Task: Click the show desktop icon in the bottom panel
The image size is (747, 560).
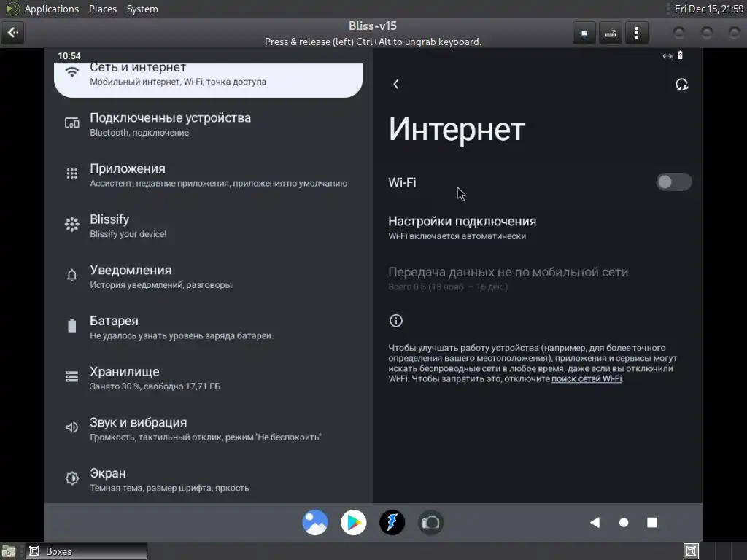Action: click(9, 551)
